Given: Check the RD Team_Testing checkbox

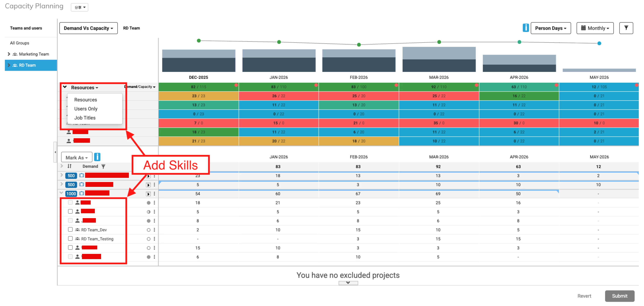Looking at the screenshot, I should pos(70,238).
